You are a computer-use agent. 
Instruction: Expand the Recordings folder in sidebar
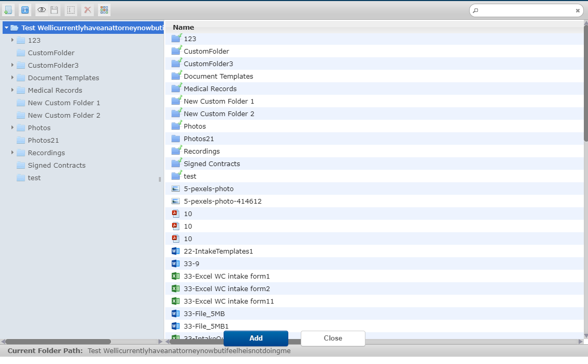coord(13,153)
